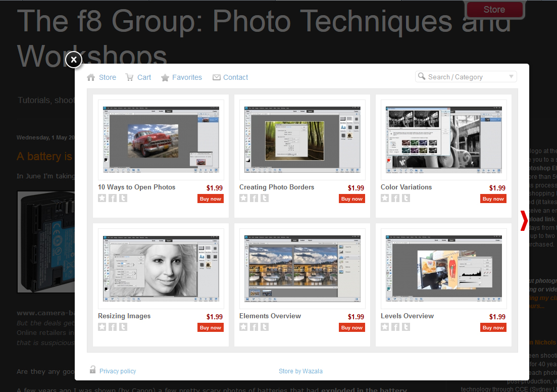Twitter share icon for Color Variations

[406, 198]
